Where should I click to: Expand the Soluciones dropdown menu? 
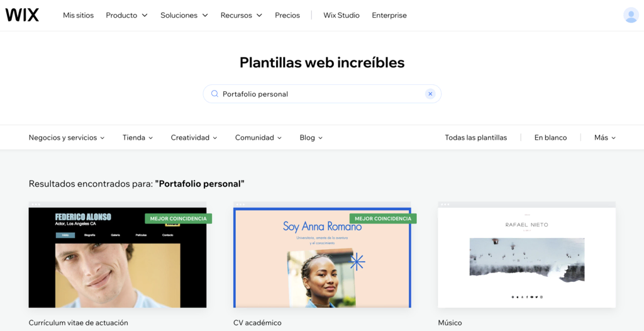click(184, 15)
